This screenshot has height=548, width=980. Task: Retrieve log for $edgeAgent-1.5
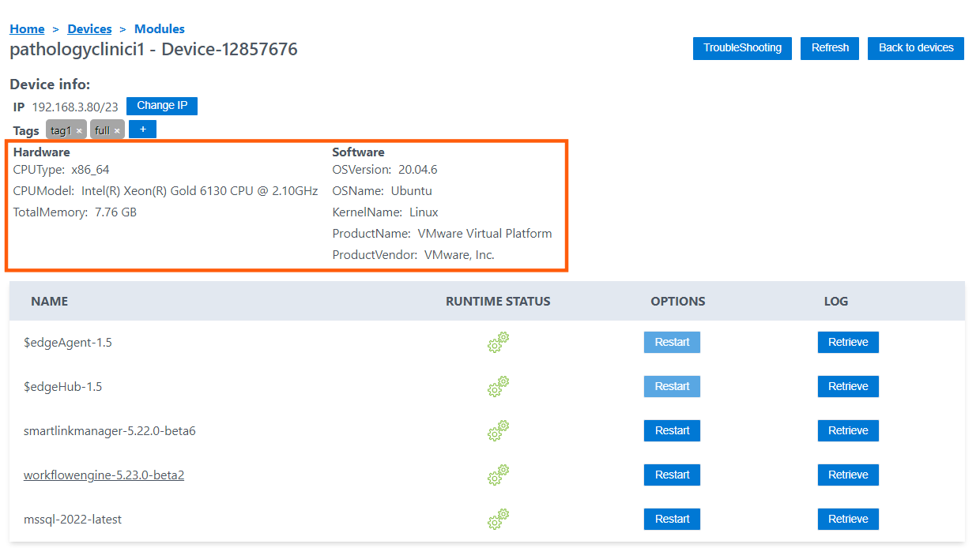(x=848, y=343)
